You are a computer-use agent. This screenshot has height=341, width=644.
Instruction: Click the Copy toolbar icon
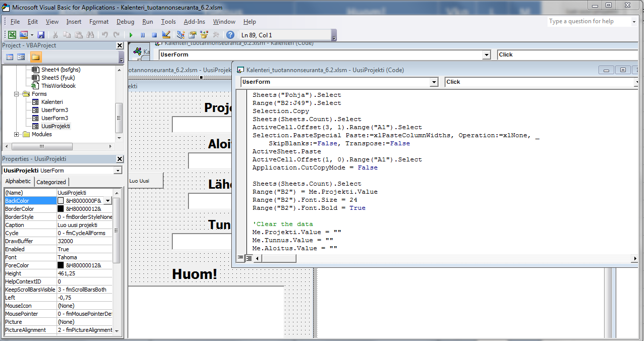point(67,35)
